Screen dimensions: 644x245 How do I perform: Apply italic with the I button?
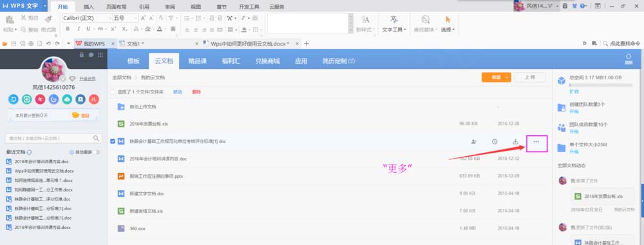point(78,29)
